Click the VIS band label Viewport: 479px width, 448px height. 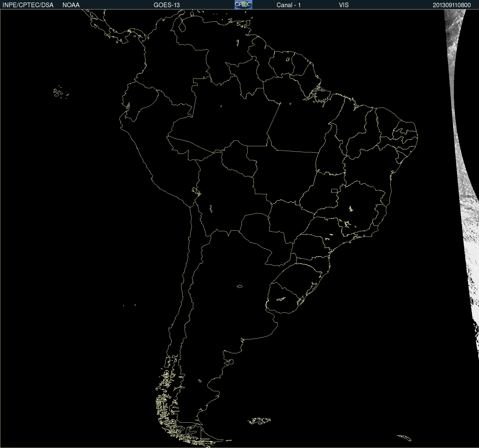[344, 5]
